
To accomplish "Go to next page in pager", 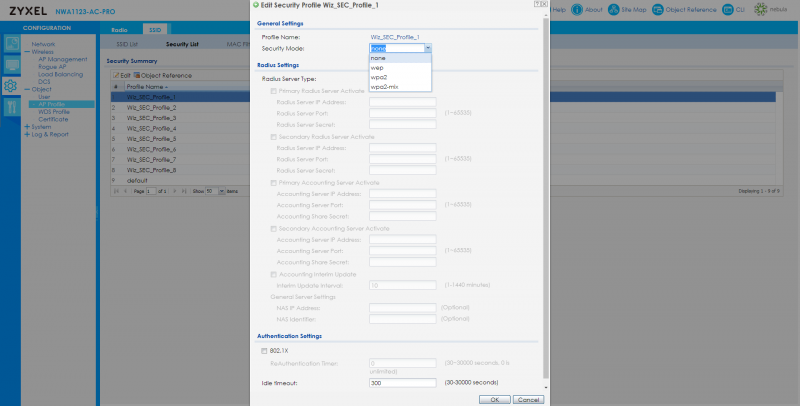I will point(175,191).
